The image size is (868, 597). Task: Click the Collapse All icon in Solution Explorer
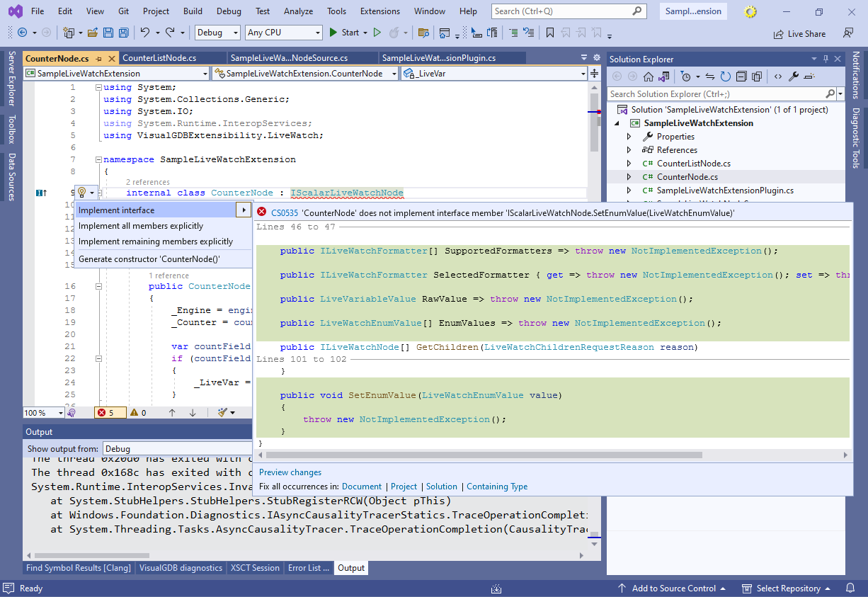[741, 76]
